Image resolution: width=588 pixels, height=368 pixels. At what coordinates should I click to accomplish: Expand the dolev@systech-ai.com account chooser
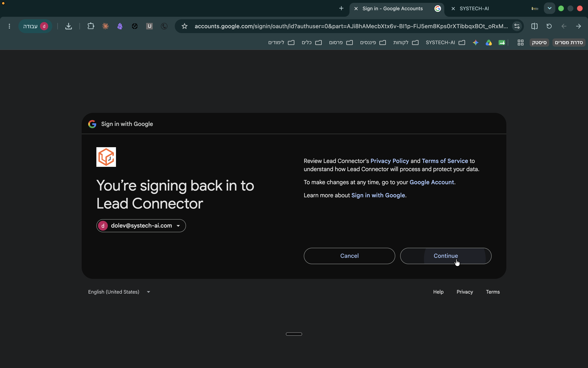tap(141, 226)
